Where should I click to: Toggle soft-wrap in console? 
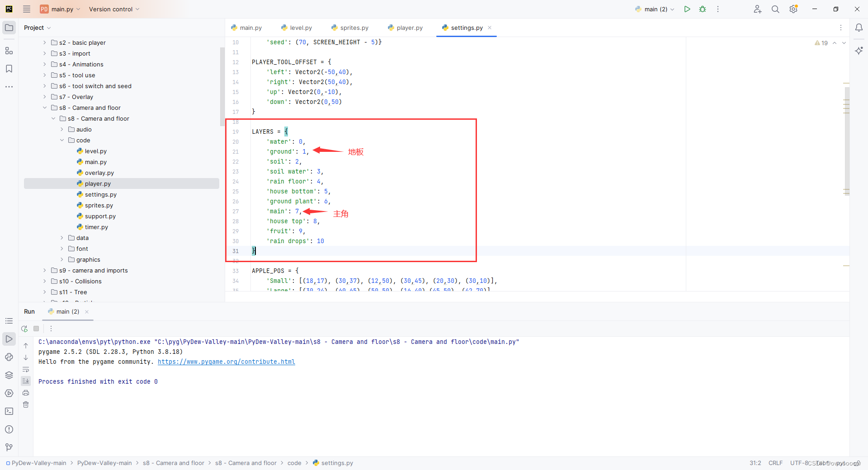point(26,369)
